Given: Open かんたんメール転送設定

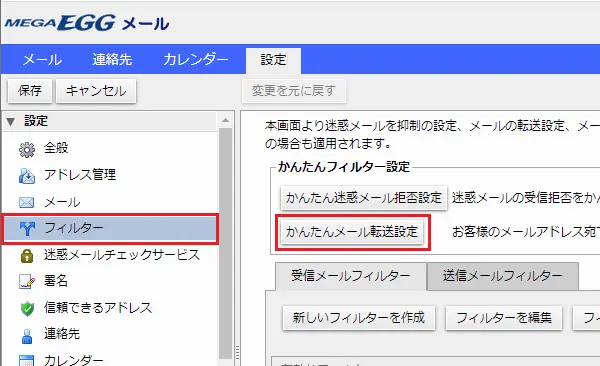Looking at the screenshot, I should (x=352, y=232).
